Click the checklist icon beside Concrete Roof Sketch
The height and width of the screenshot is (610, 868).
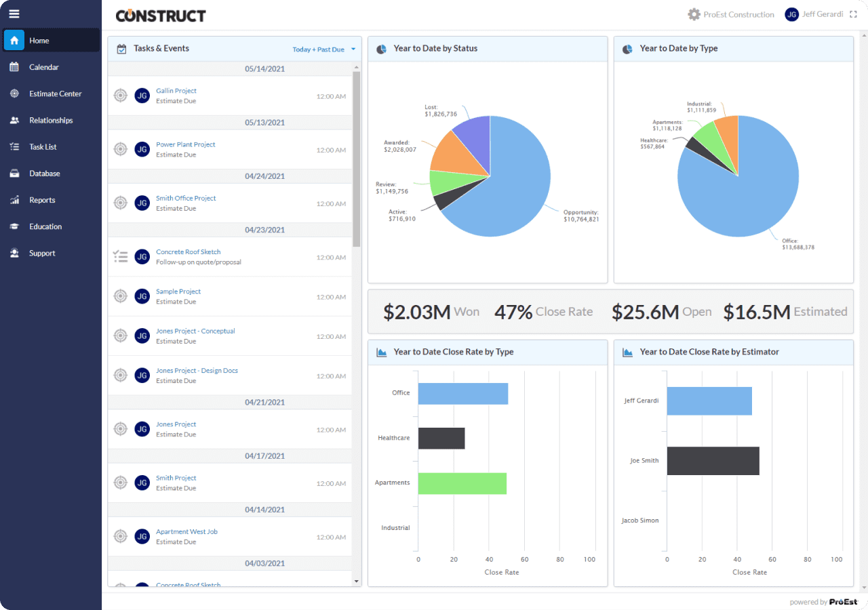121,256
